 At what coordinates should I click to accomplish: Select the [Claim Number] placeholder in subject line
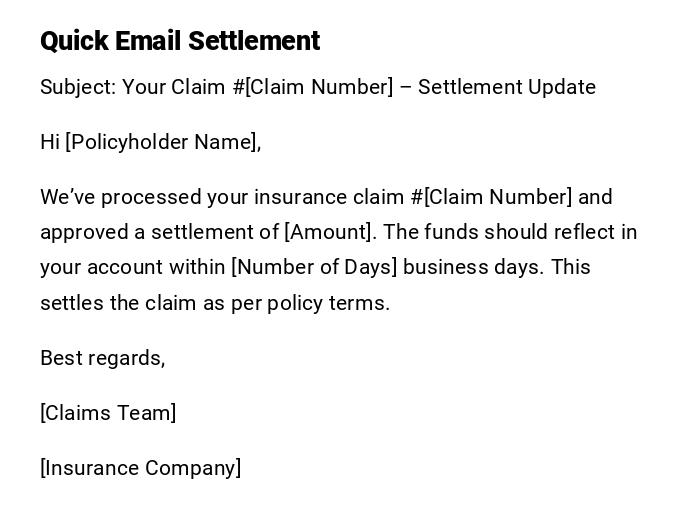pyautogui.click(x=319, y=87)
